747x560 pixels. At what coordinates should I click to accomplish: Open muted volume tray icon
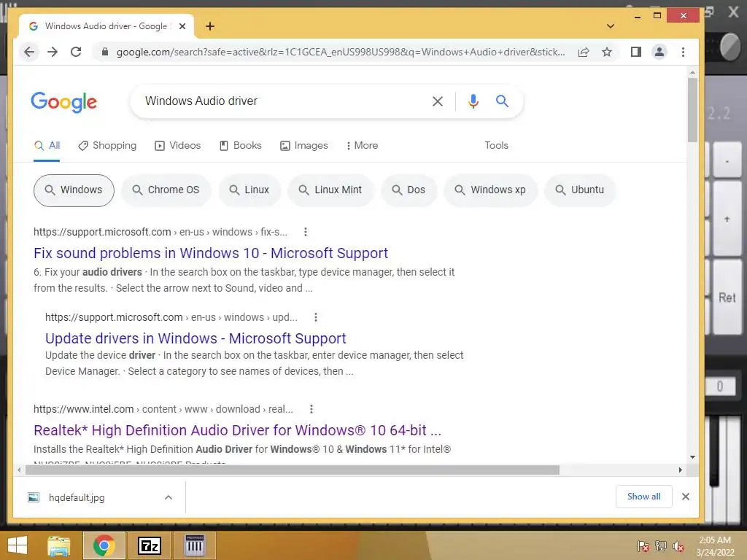[678, 546]
